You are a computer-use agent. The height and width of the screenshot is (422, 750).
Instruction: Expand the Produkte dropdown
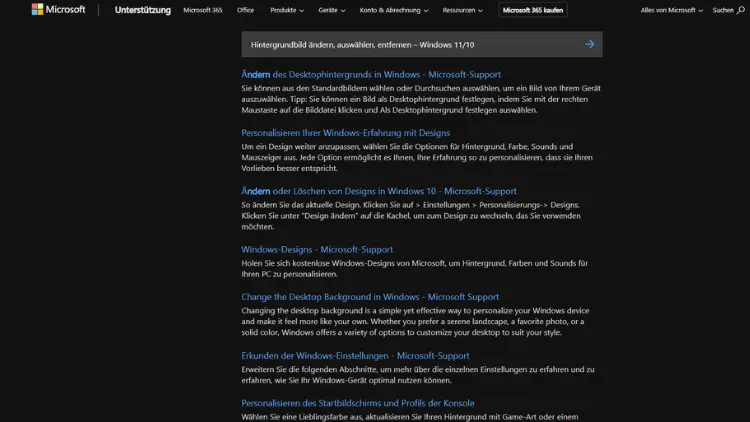point(287,10)
